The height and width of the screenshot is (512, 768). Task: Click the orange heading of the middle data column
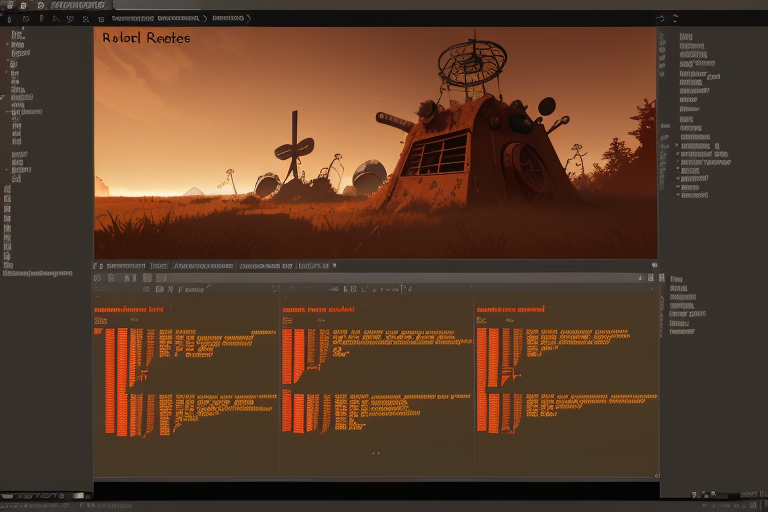click(x=318, y=310)
